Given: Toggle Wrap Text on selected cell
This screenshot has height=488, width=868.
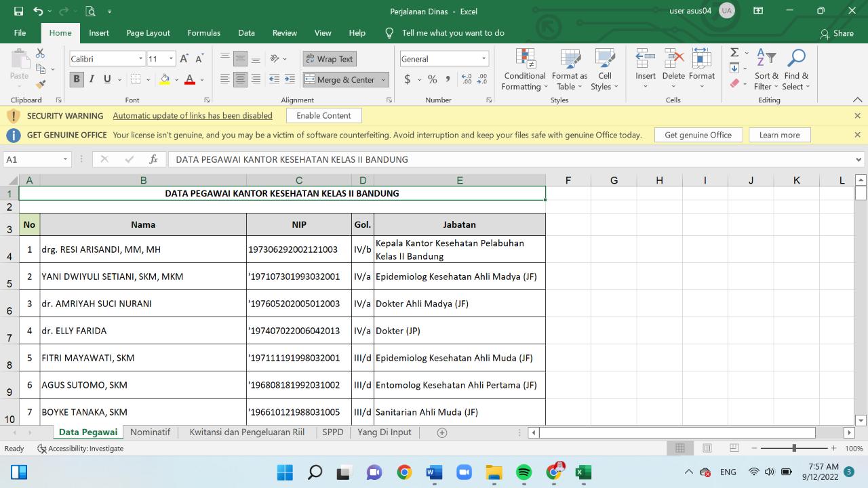Looking at the screenshot, I should (329, 59).
